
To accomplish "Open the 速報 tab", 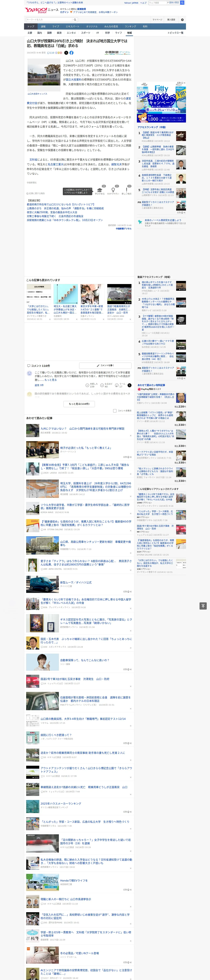I will (x=43, y=27).
